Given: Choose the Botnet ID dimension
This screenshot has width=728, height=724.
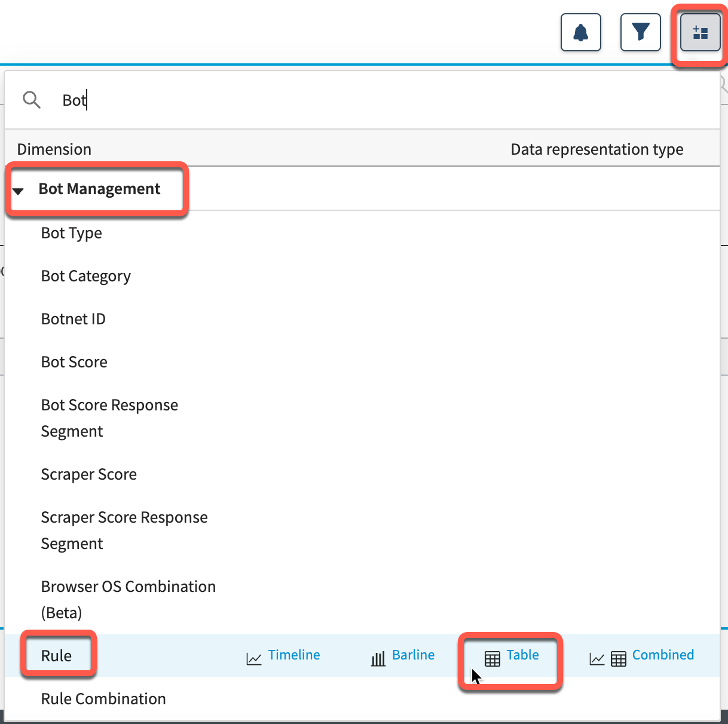Looking at the screenshot, I should (73, 319).
